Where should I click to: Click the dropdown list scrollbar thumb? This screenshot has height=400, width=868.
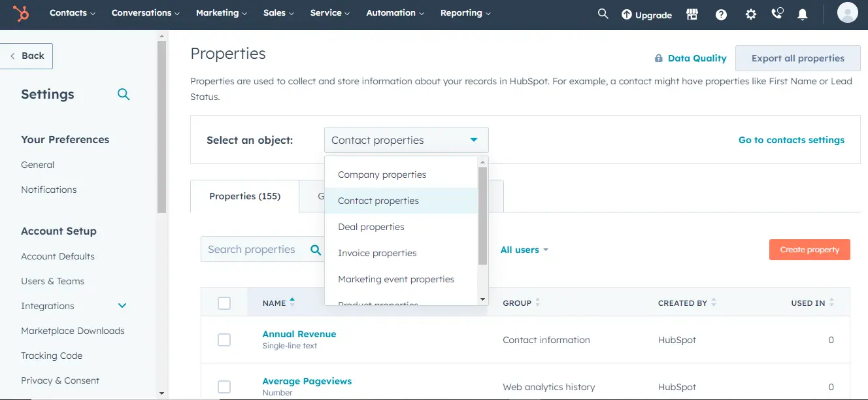point(483,216)
